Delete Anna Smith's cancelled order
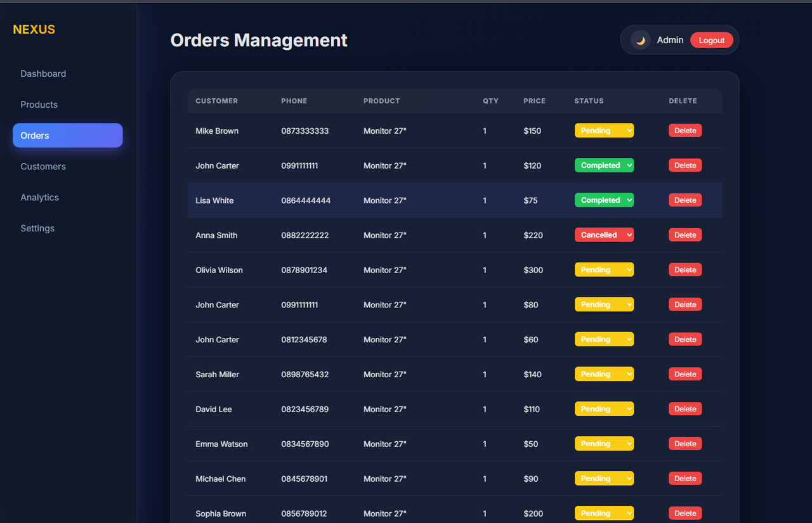The height and width of the screenshot is (523, 812). click(x=685, y=235)
